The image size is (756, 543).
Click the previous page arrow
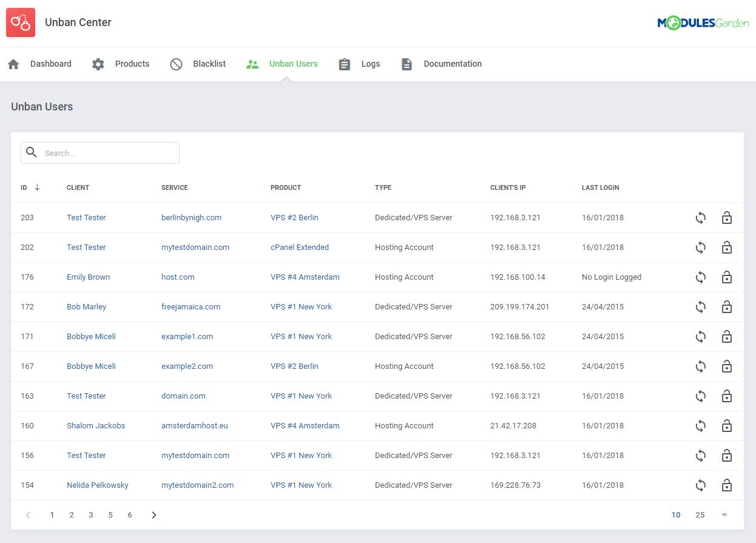point(28,515)
